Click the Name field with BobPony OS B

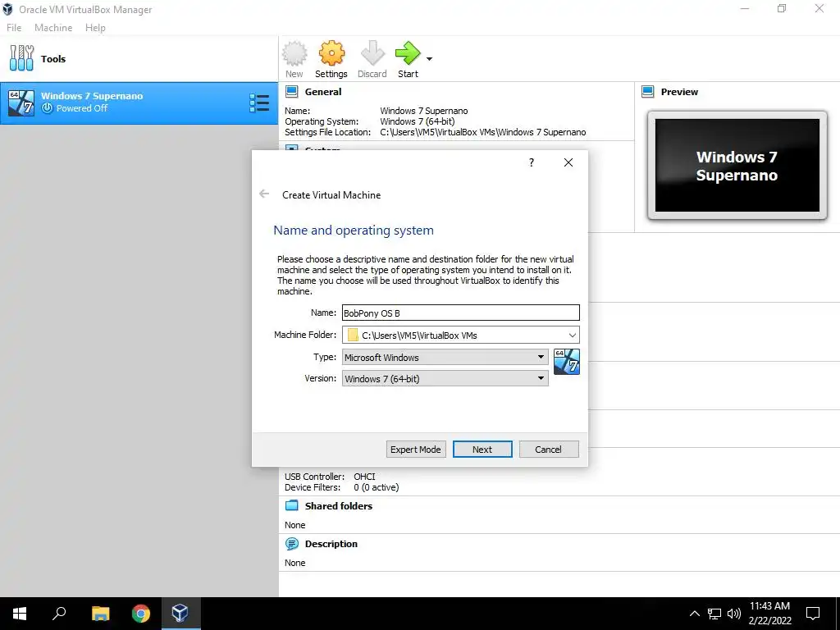pyautogui.click(x=461, y=313)
